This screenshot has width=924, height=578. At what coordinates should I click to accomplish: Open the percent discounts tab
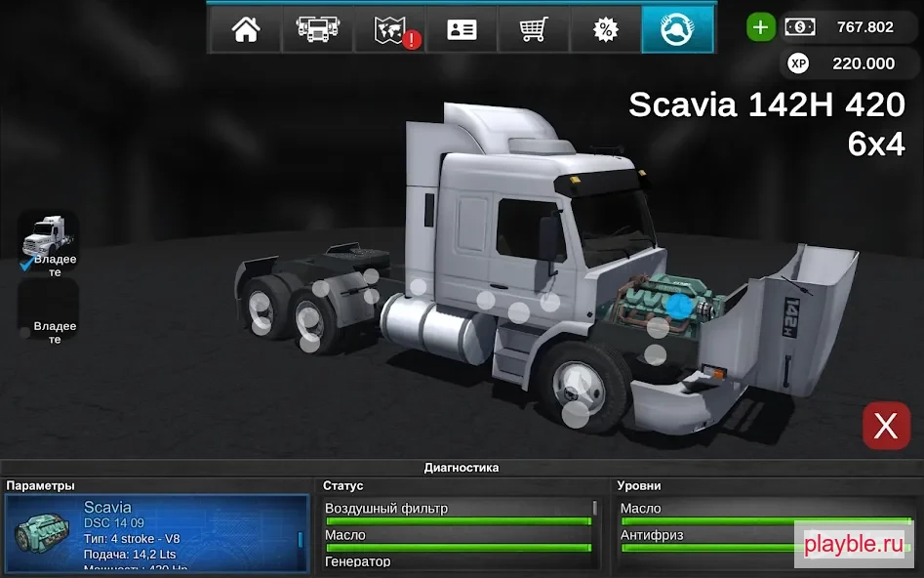pos(605,29)
